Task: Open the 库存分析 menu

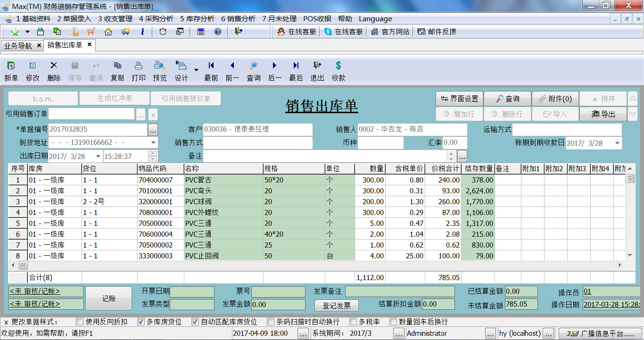Action: pyautogui.click(x=197, y=19)
